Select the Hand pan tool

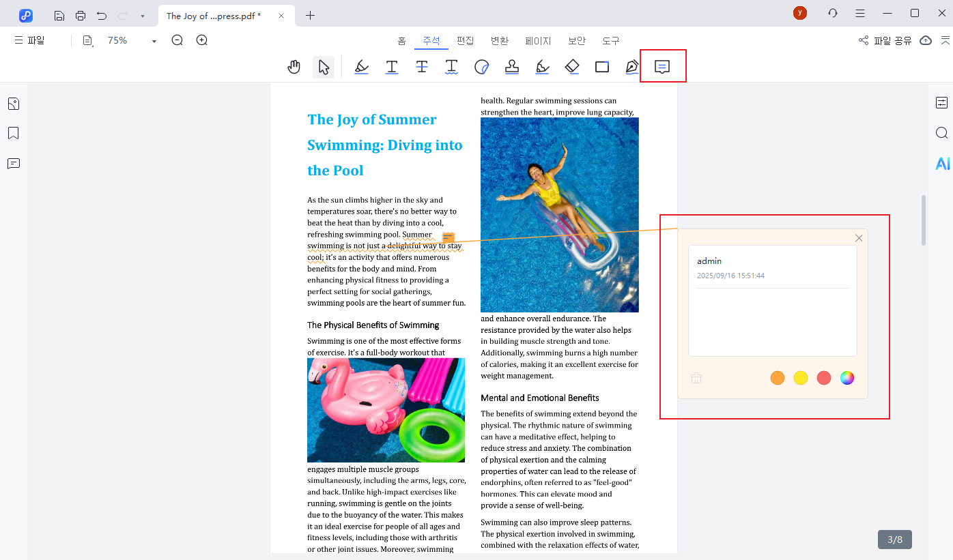point(294,67)
